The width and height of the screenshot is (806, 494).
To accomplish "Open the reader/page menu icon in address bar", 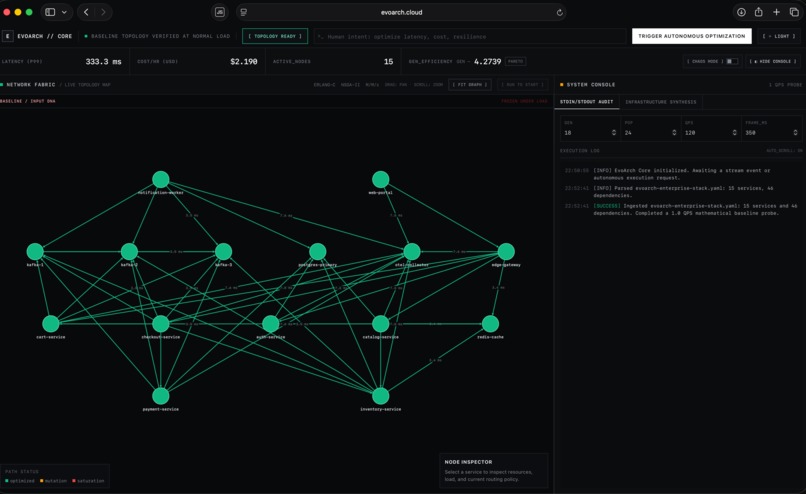I will [244, 12].
